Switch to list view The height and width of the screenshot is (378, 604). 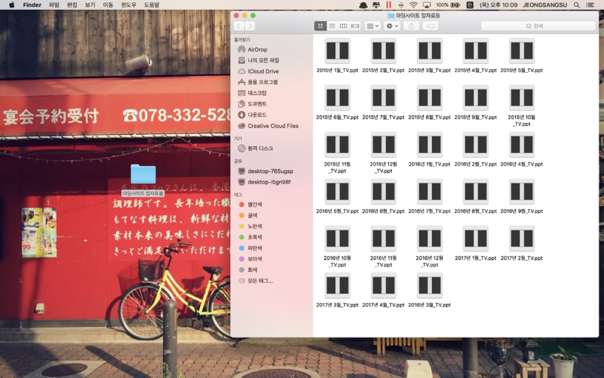point(332,26)
